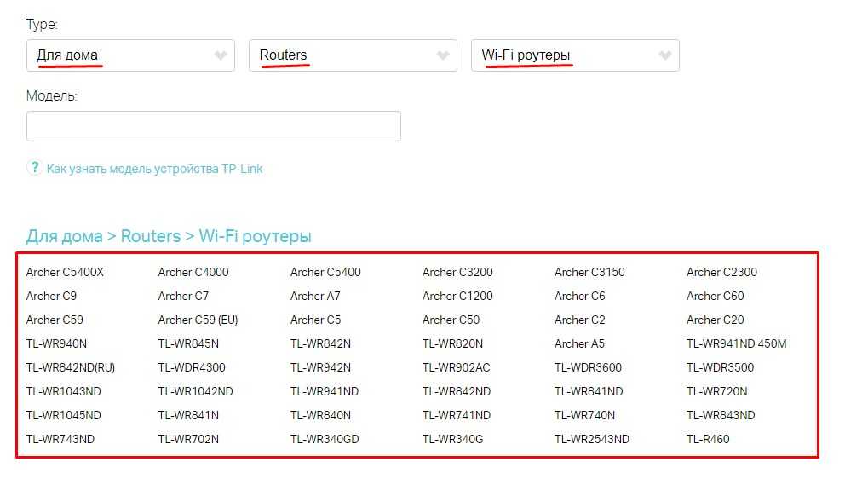Image resolution: width=868 pixels, height=479 pixels.
Task: Pick TL-WR743ND from the list
Action: (x=60, y=440)
